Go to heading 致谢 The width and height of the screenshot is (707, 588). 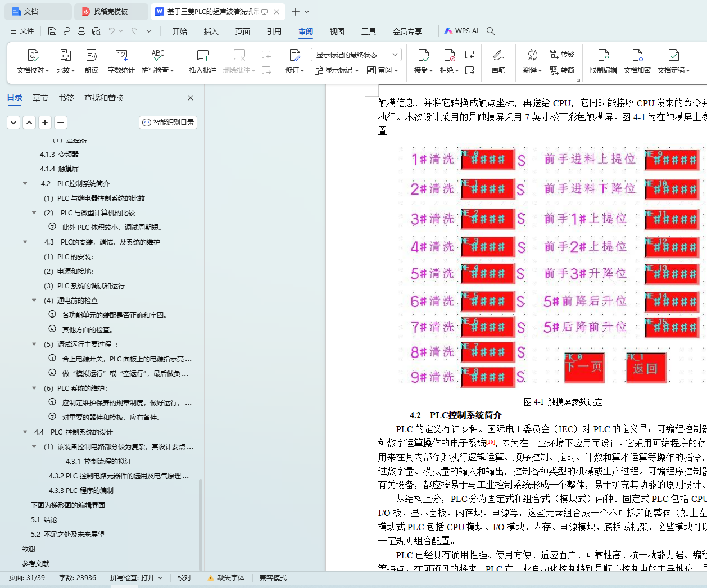pyautogui.click(x=29, y=549)
